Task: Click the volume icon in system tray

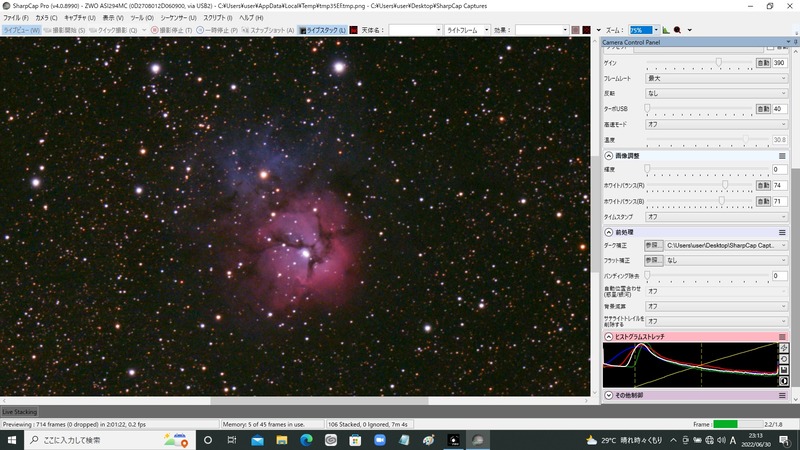Action: pos(721,440)
